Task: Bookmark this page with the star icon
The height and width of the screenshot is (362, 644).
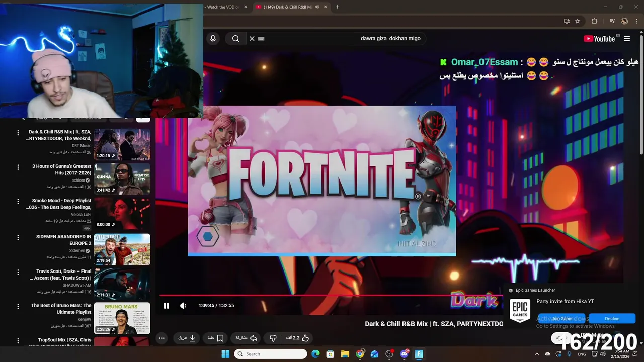Action: point(578,21)
